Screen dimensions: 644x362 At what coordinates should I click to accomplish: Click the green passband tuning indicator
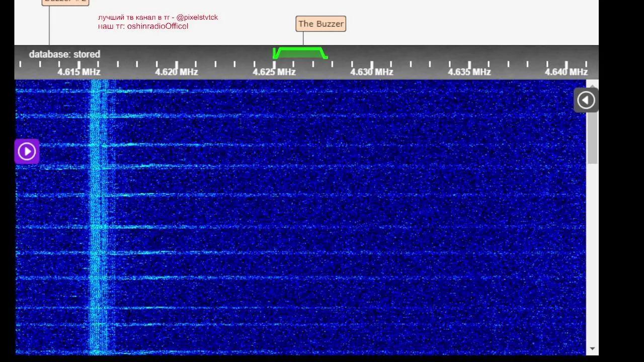click(x=300, y=53)
